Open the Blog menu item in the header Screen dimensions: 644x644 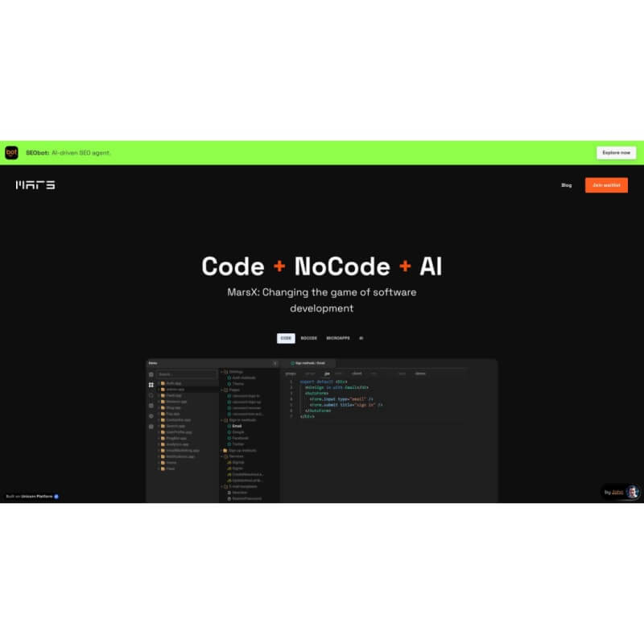(x=566, y=185)
